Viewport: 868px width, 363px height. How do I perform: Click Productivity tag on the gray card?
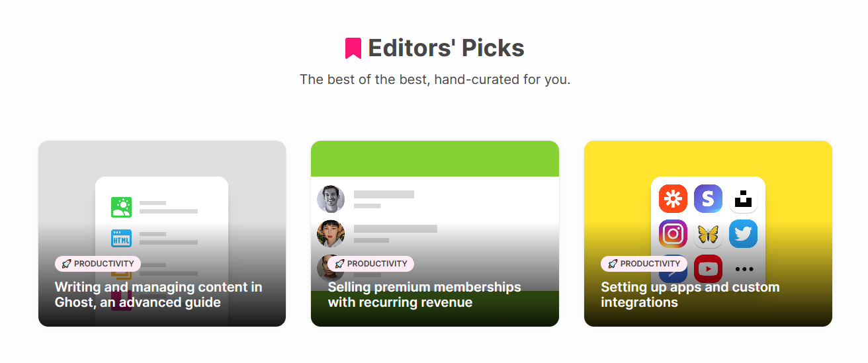click(98, 264)
